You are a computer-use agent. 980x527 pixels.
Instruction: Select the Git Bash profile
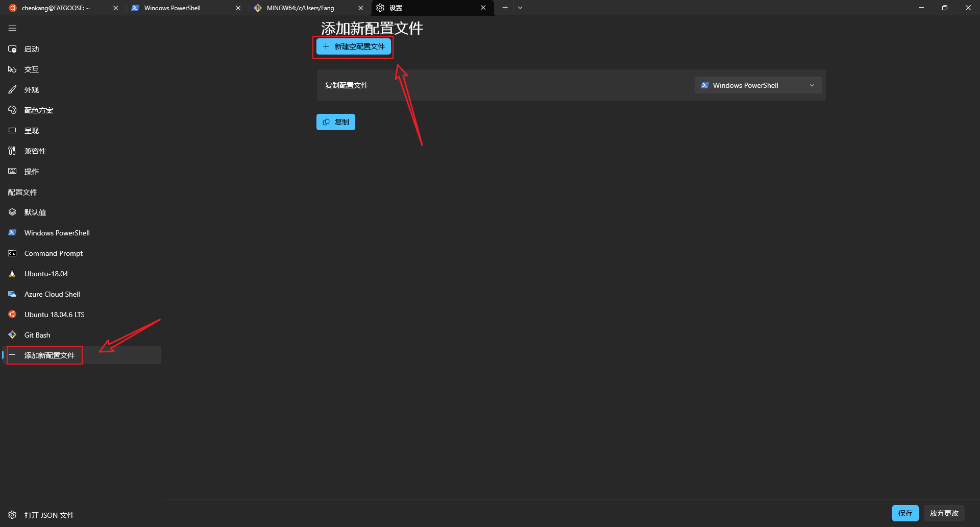(x=82, y=335)
